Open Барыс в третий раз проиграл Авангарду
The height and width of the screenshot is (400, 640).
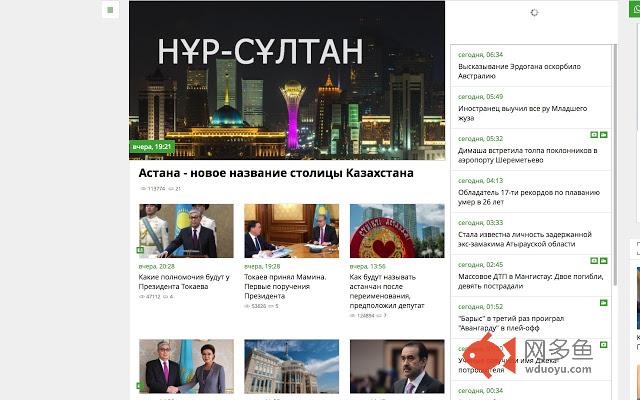(511, 323)
